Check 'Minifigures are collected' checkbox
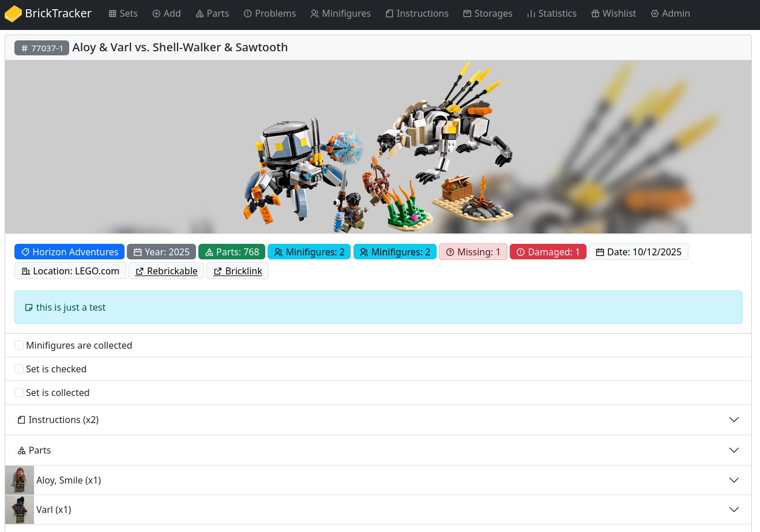Image resolution: width=760 pixels, height=532 pixels. tap(19, 345)
